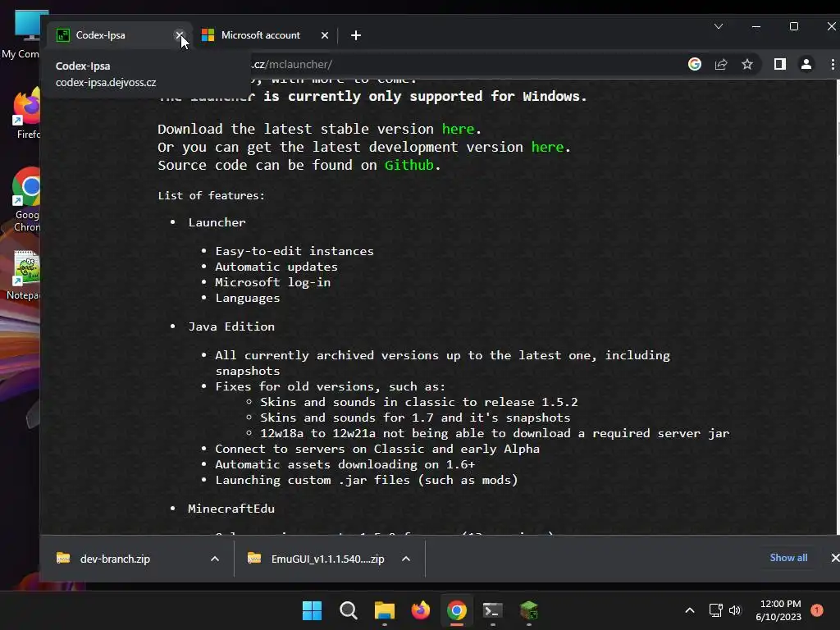Click 'Connect to servers on Classic' line
This screenshot has width=840, height=630.
[377, 449]
